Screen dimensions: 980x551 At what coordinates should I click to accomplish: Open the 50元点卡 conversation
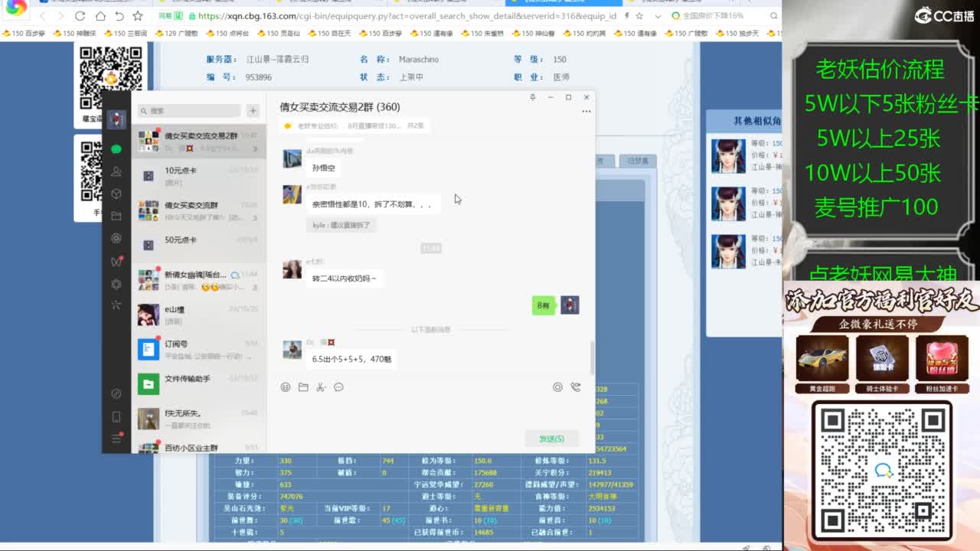[x=199, y=245]
